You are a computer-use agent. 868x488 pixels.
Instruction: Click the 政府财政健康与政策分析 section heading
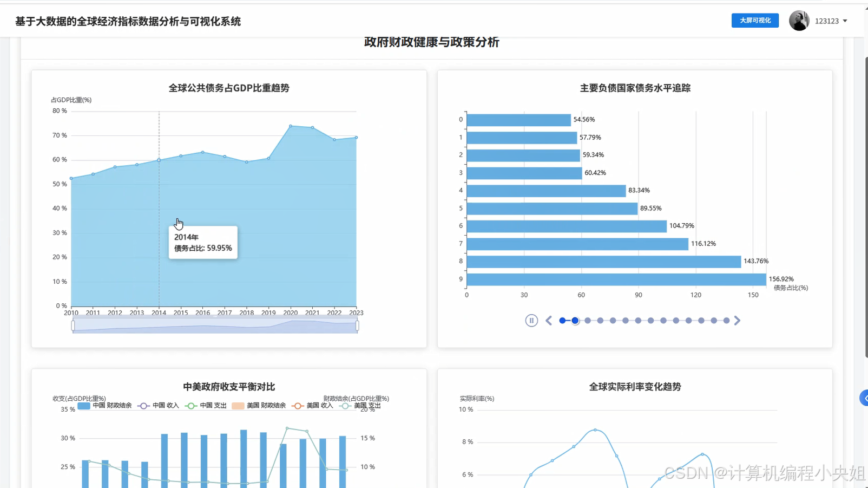click(x=431, y=42)
